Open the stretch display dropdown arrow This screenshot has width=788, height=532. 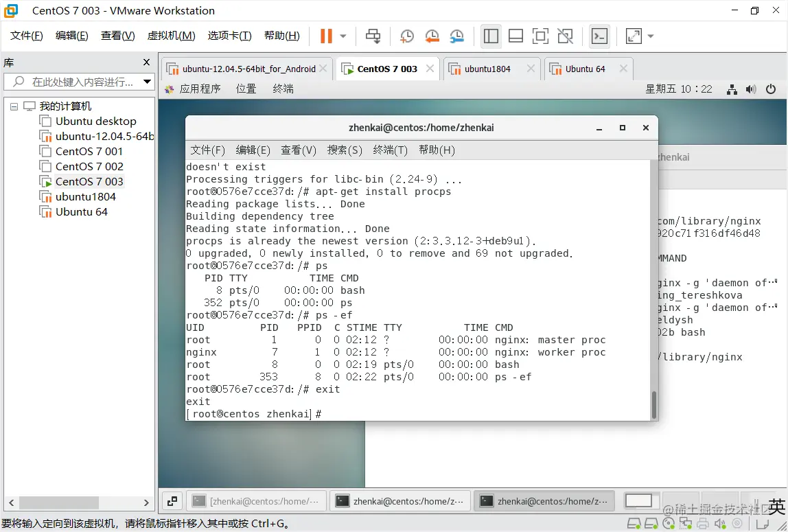point(651,36)
